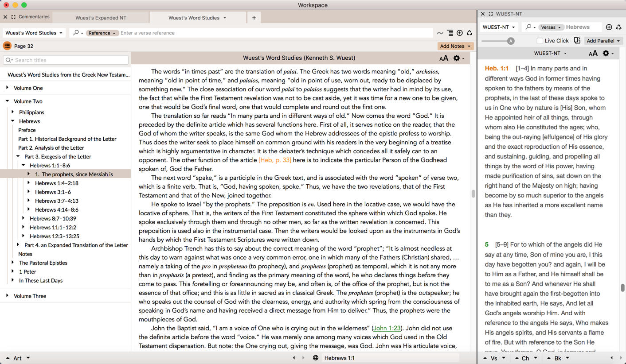Open the Verses search mode dropdown
The image size is (626, 364).
click(x=551, y=27)
